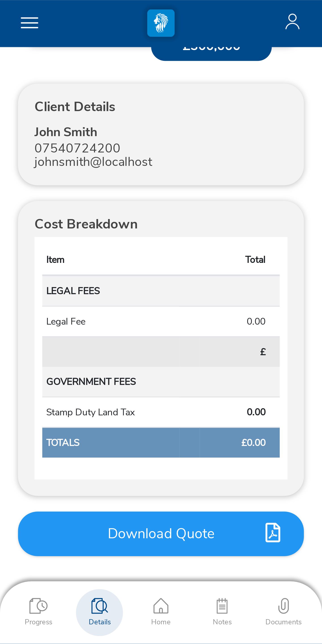Image resolution: width=322 pixels, height=644 pixels.
Task: Tap the lion logo icon
Action: 161,23
